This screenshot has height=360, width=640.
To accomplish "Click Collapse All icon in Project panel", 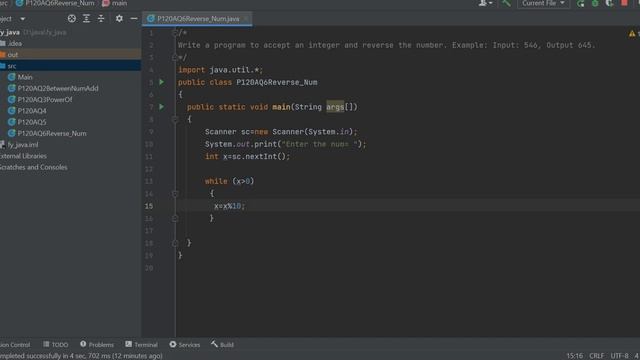I will coord(101,18).
